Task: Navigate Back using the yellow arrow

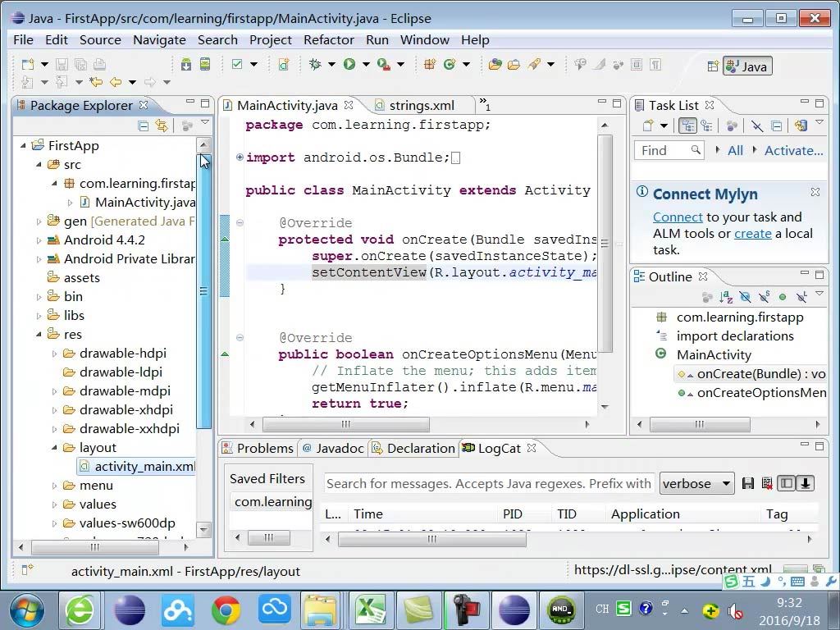Action: (x=116, y=82)
